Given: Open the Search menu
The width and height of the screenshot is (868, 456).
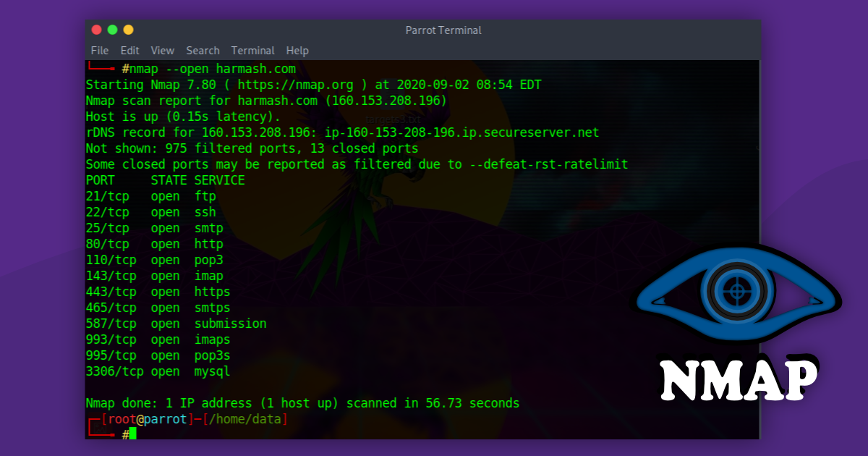Looking at the screenshot, I should 203,51.
